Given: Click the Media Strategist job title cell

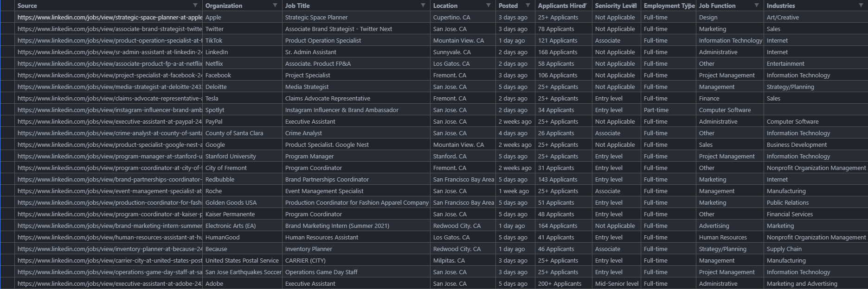Looking at the screenshot, I should click(x=356, y=87).
